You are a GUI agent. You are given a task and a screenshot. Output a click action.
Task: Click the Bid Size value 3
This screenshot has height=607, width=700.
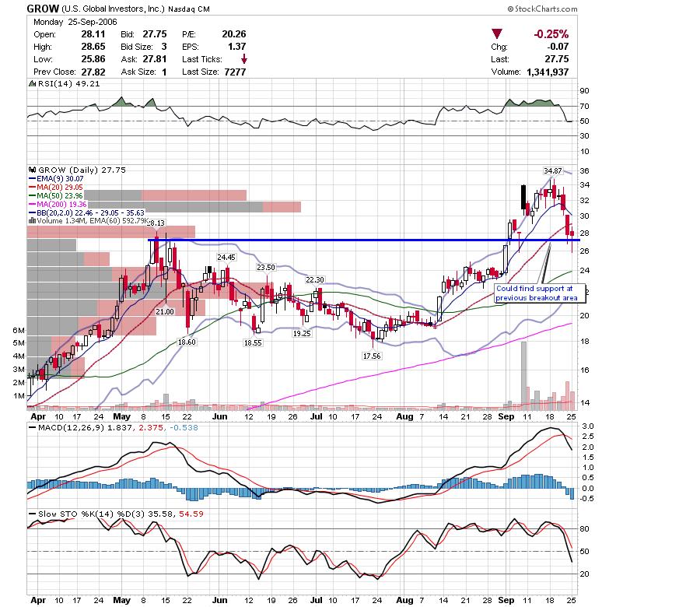[x=164, y=47]
